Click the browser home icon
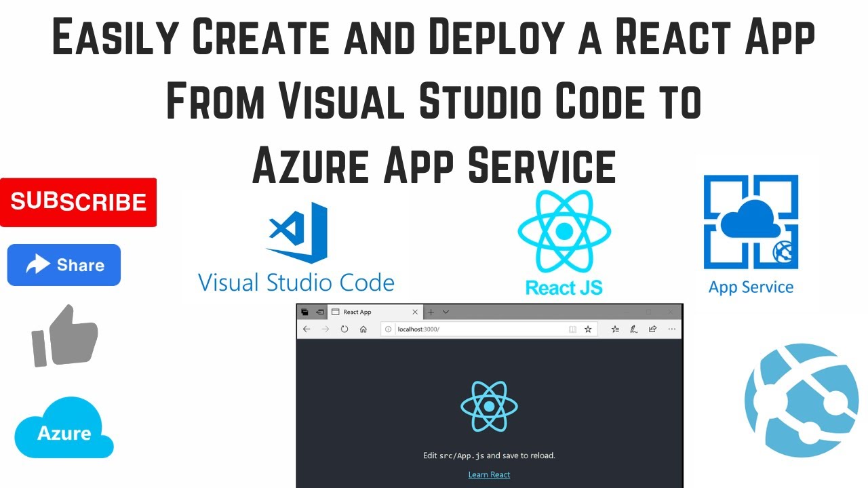The height and width of the screenshot is (488, 868). pos(363,329)
